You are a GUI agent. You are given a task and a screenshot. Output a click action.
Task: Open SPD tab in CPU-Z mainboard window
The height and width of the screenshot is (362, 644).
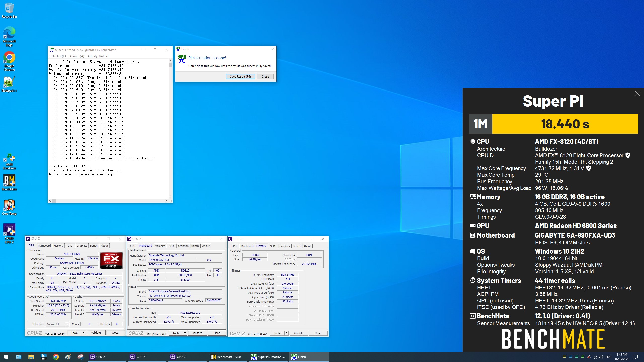pos(171,246)
